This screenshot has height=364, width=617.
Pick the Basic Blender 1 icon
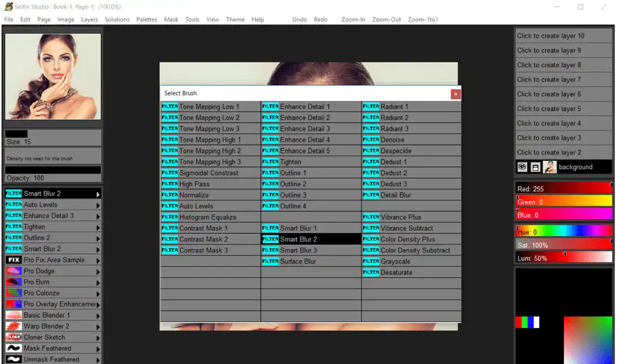click(14, 315)
